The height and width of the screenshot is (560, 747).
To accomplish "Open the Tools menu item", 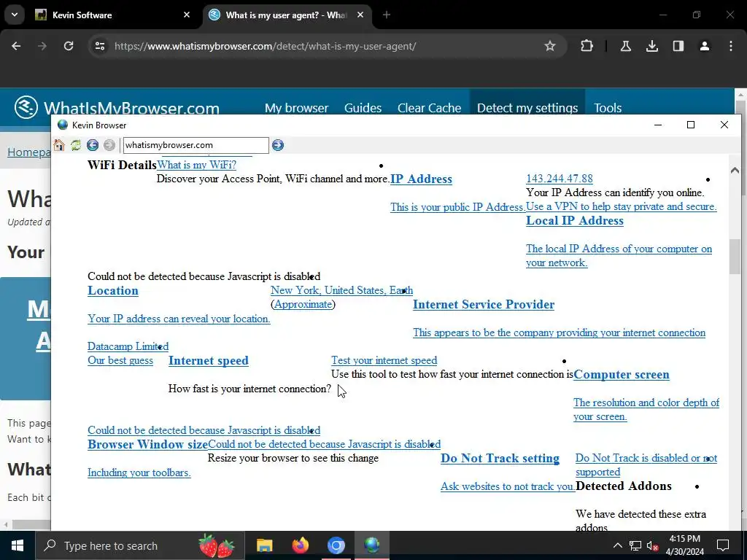I will 608,108.
